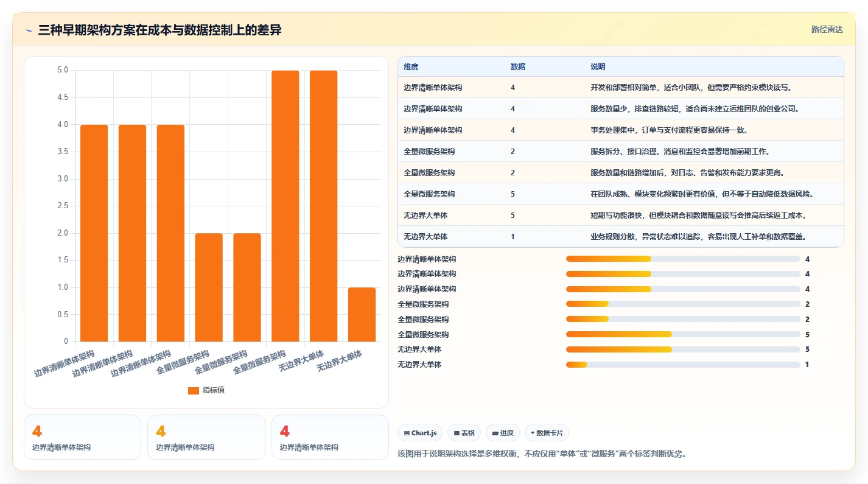
Task: Click the row text starting 在团队成熟、模块变化频繁时
Action: [x=702, y=194]
